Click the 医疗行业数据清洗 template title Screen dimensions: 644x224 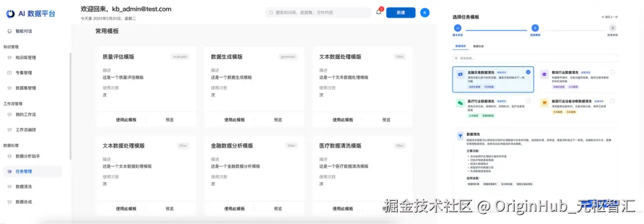[481, 101]
